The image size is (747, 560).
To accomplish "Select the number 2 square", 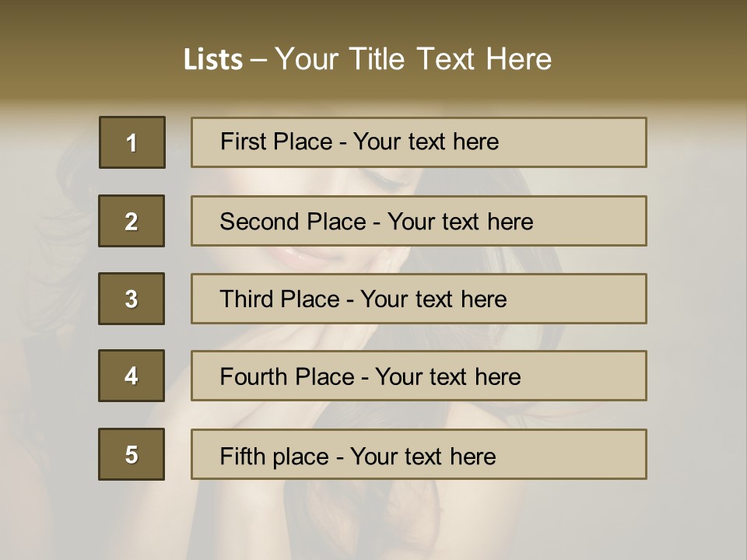I will point(132,221).
